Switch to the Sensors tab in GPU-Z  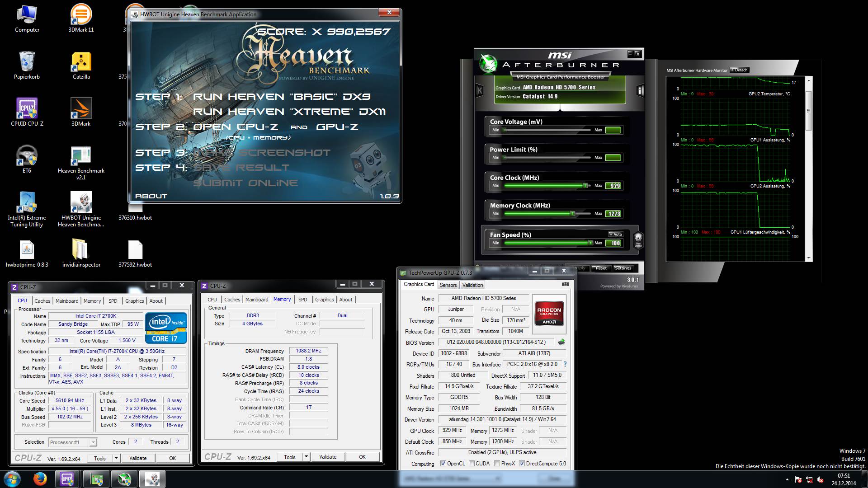448,285
